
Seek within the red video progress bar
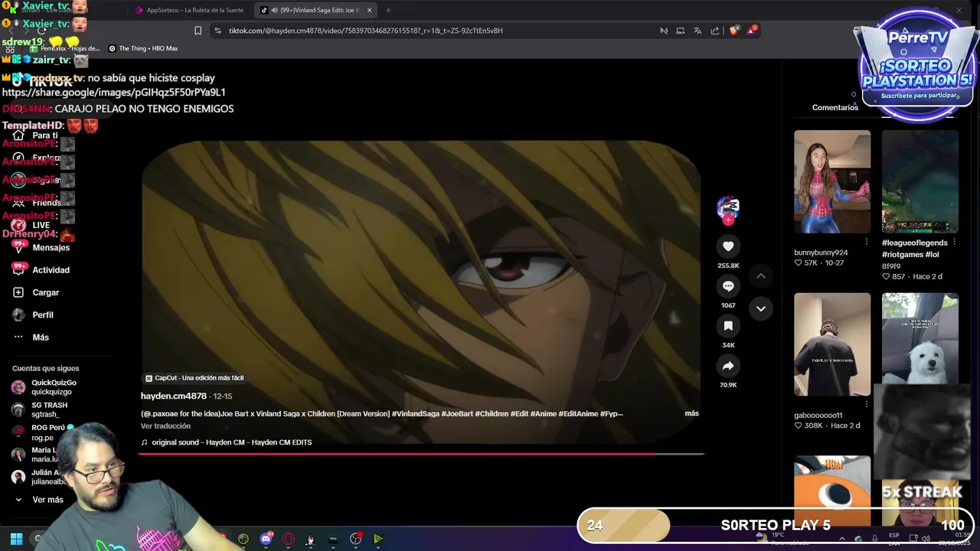(421, 454)
